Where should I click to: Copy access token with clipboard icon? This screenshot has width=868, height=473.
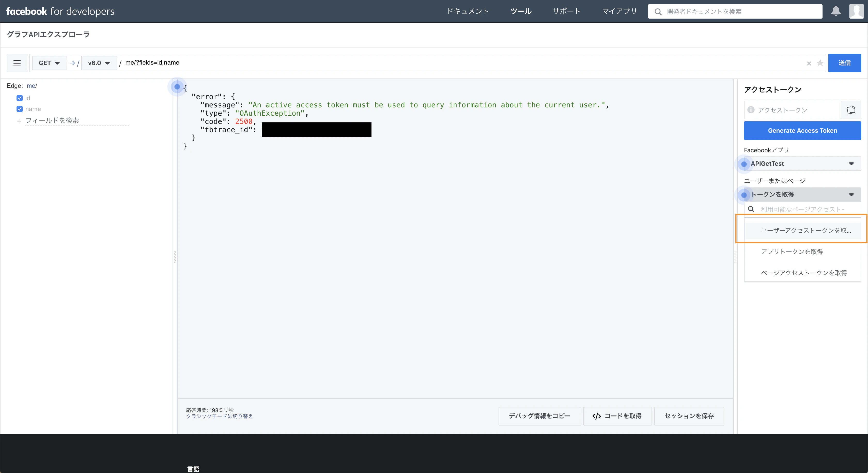coord(851,110)
